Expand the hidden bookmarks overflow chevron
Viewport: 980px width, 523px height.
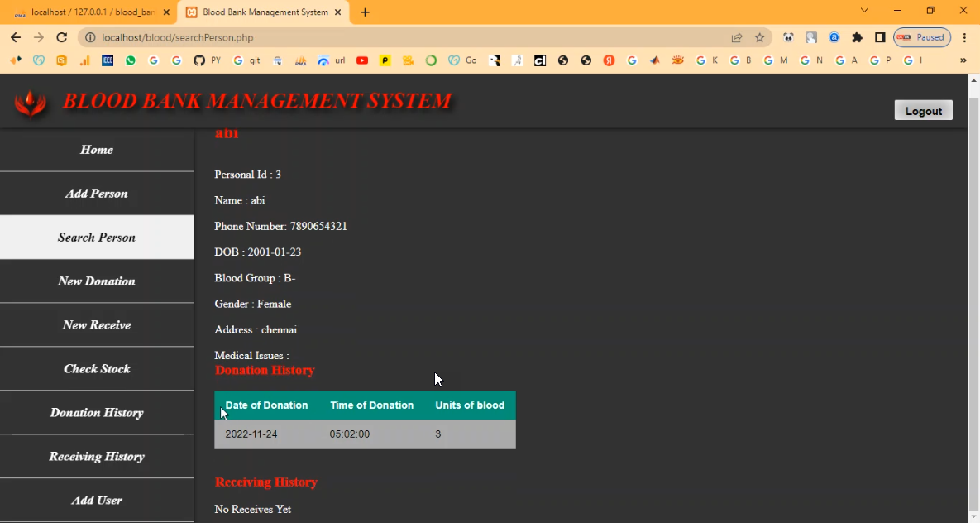pyautogui.click(x=963, y=60)
